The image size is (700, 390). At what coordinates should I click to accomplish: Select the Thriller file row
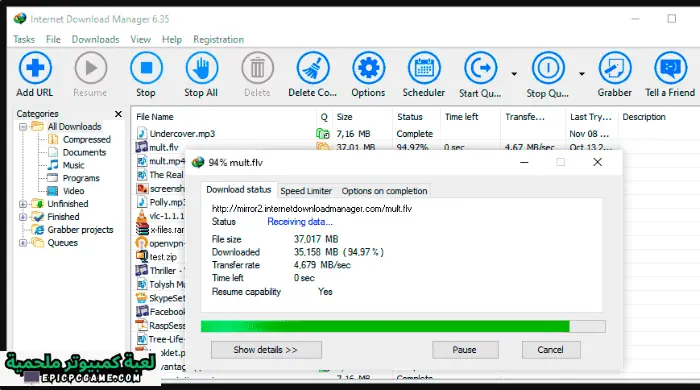160,270
